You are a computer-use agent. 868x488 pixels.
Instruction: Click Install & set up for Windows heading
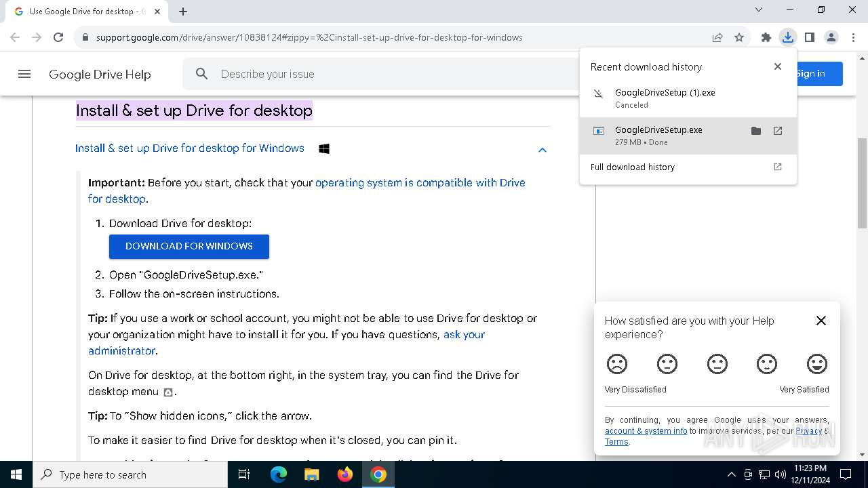[x=190, y=148]
